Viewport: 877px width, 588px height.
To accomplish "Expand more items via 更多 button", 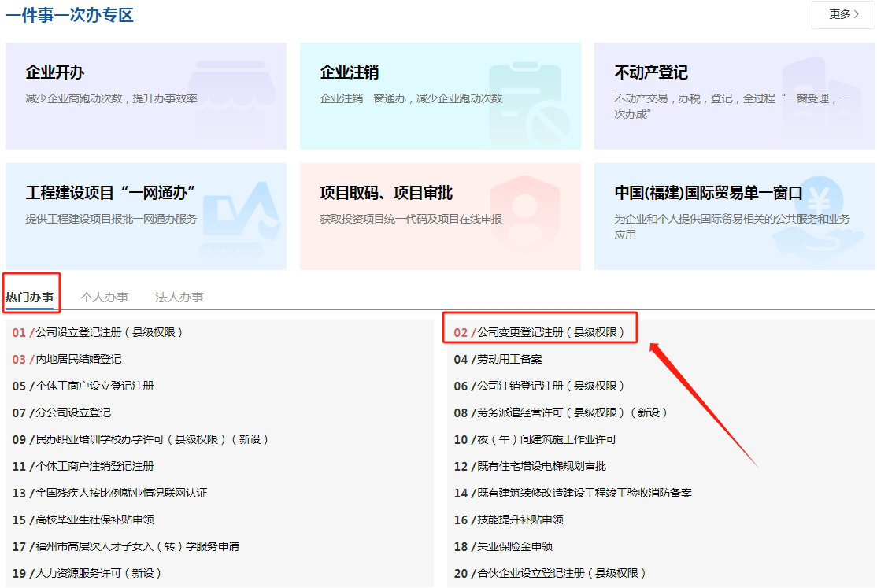I will 843,14.
